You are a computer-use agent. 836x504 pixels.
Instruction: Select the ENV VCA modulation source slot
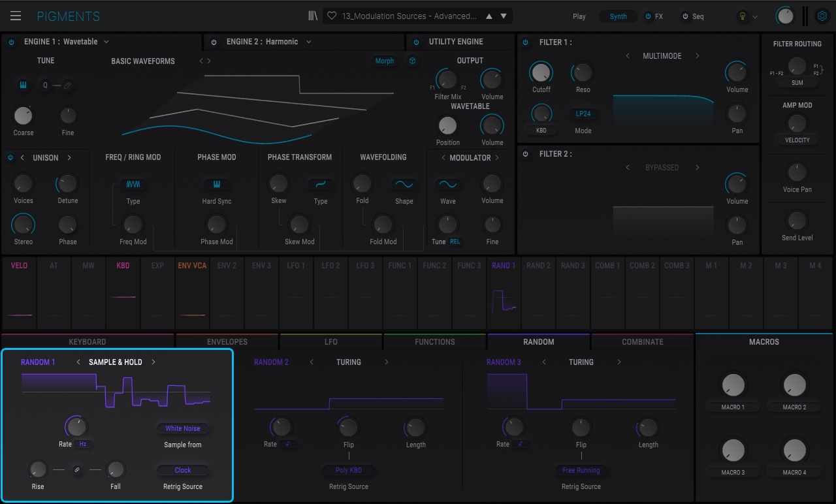click(192, 293)
